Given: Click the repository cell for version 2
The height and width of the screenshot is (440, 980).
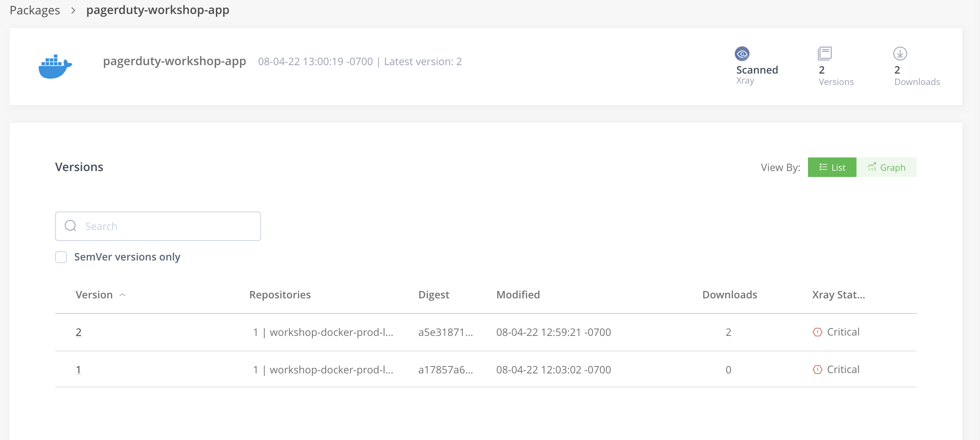Looking at the screenshot, I should (x=323, y=332).
